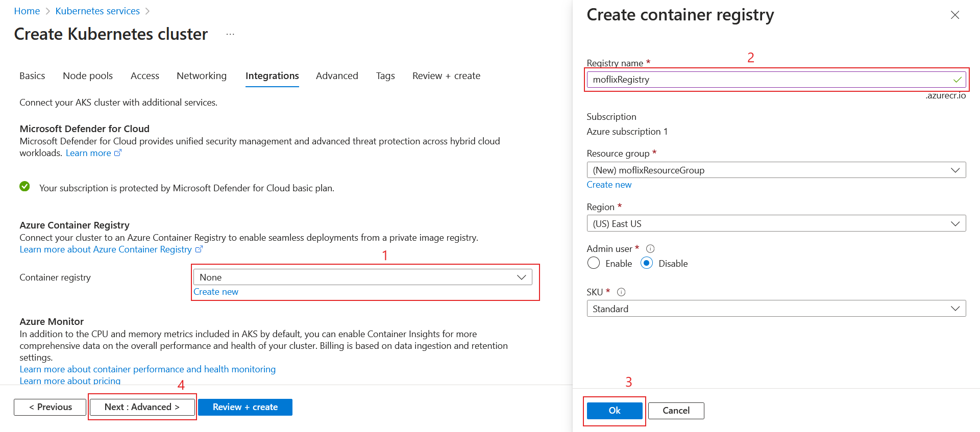The image size is (980, 432).
Task: Open the Access tab
Action: 145,76
